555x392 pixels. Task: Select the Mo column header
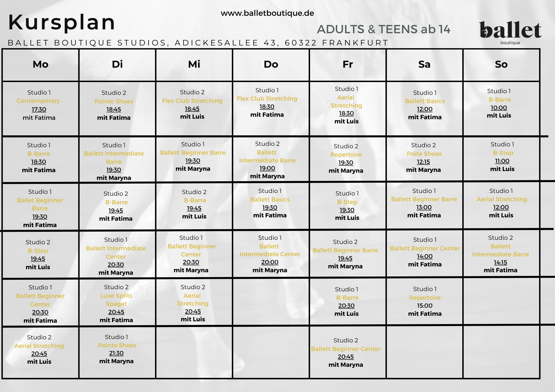pyautogui.click(x=41, y=64)
